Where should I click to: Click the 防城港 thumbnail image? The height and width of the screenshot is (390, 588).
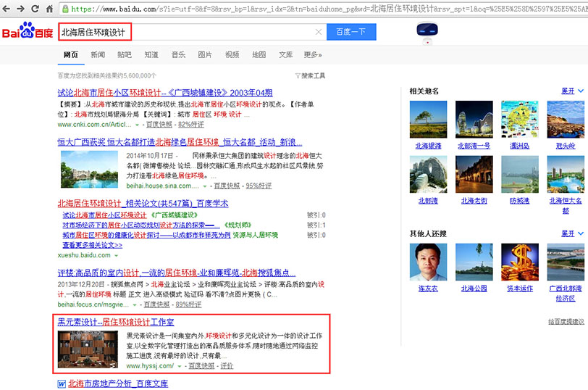pyautogui.click(x=520, y=174)
